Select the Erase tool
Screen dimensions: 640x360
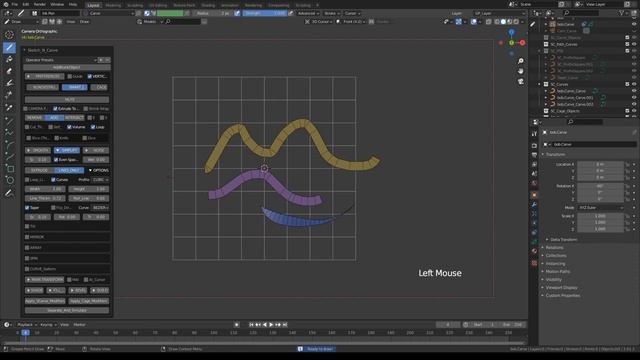[x=9, y=71]
